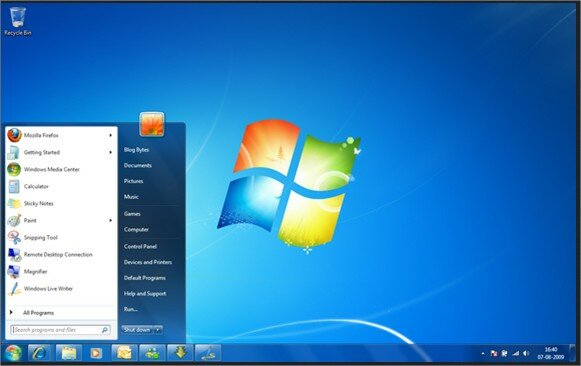Open the taskbar clock and date
Image resolution: width=581 pixels, height=366 pixels.
point(551,353)
